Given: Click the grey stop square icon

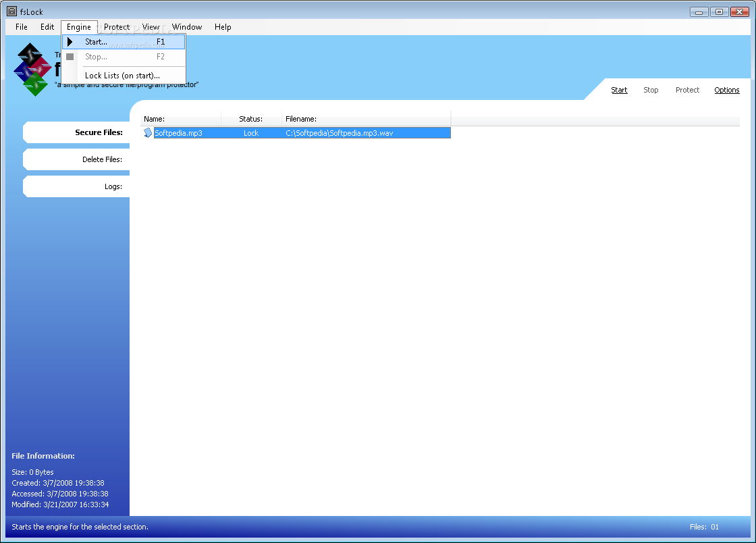Looking at the screenshot, I should point(70,57).
